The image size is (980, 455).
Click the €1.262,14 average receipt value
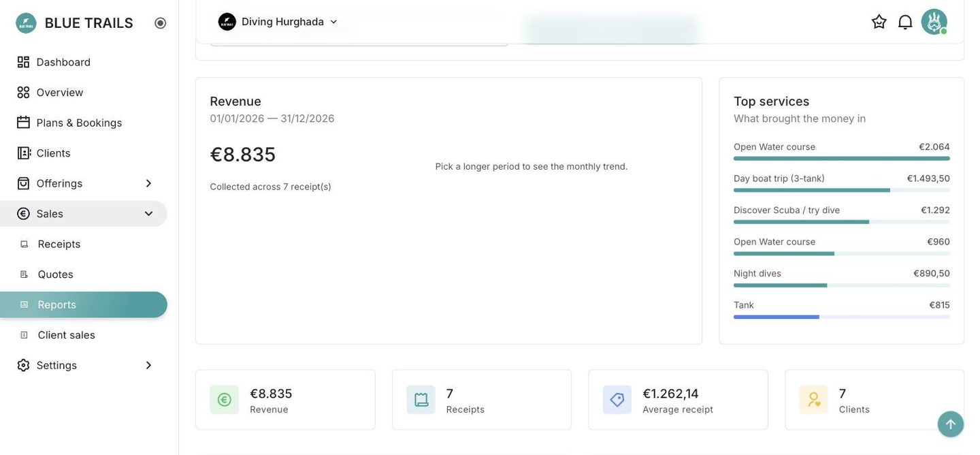pos(671,394)
